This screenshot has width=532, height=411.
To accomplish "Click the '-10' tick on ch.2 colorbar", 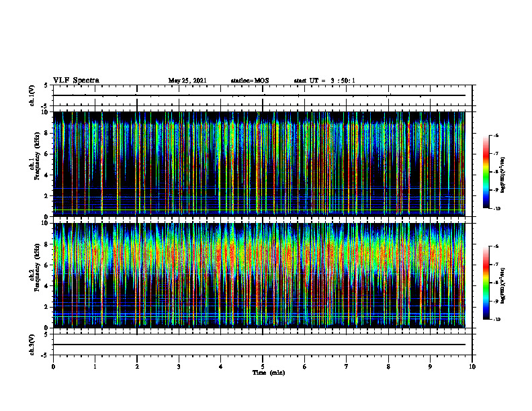I will (x=496, y=320).
